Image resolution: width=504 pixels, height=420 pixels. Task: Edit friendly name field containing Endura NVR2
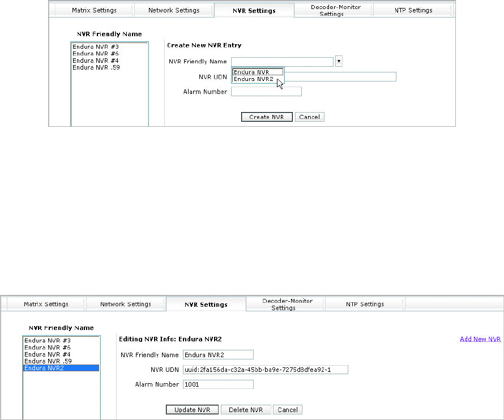point(218,355)
